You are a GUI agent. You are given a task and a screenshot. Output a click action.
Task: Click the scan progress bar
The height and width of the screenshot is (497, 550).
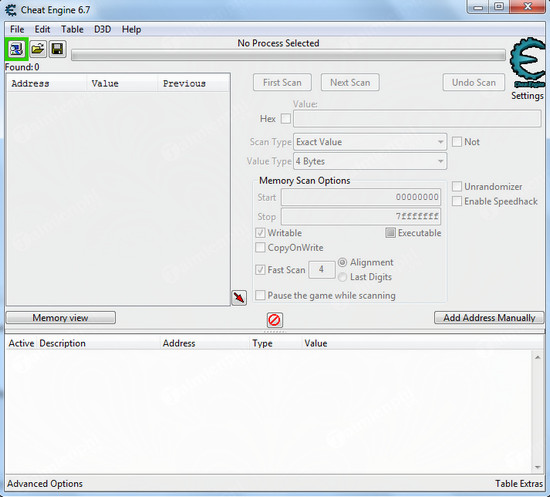[x=288, y=55]
